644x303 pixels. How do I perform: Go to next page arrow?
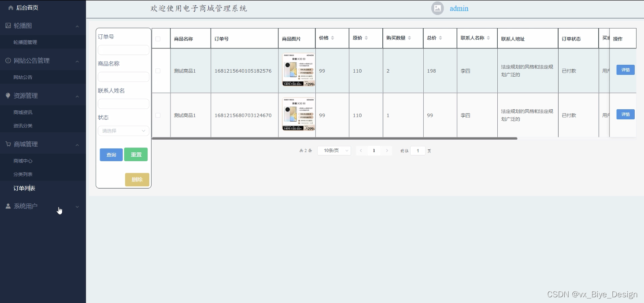coord(387,151)
